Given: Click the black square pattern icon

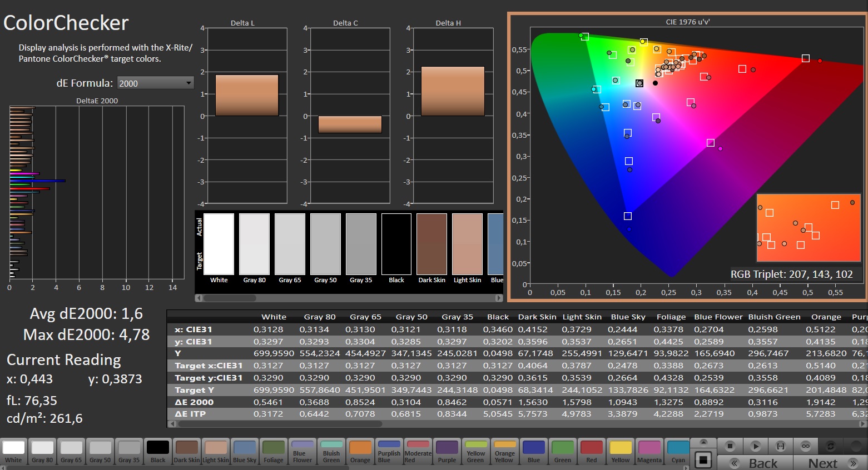Looking at the screenshot, I should click(703, 459).
